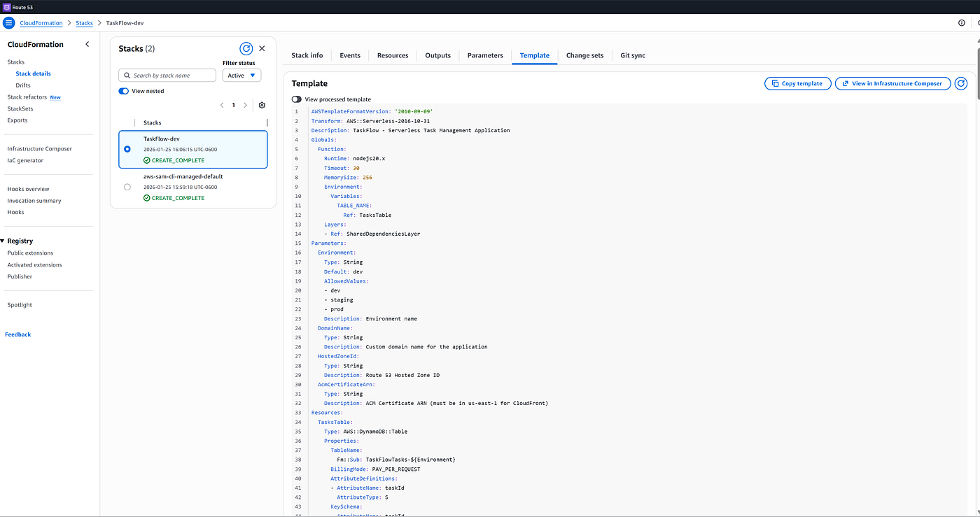The width and height of the screenshot is (980, 517).
Task: Click the info icon at top right
Action: point(961,23)
